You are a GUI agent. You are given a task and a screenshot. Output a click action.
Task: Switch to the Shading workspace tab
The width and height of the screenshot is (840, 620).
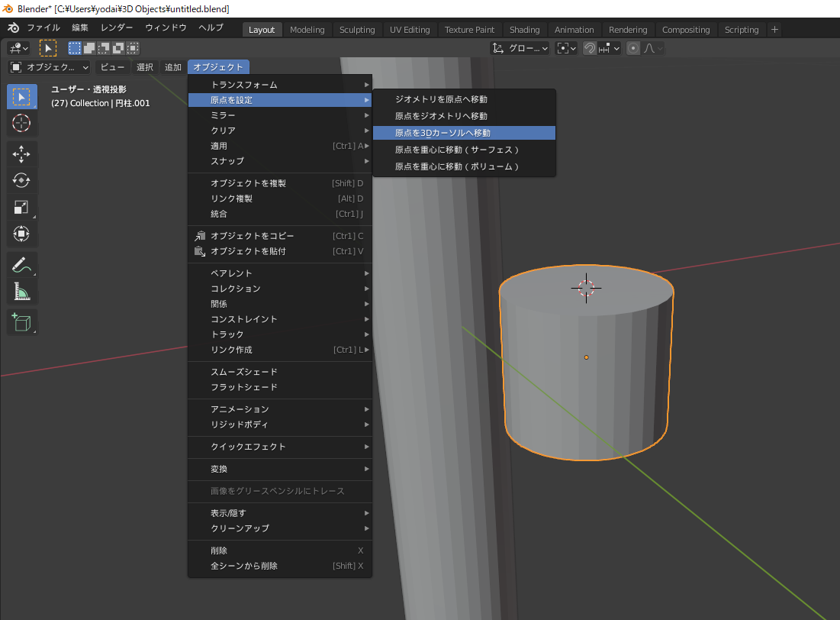point(524,30)
